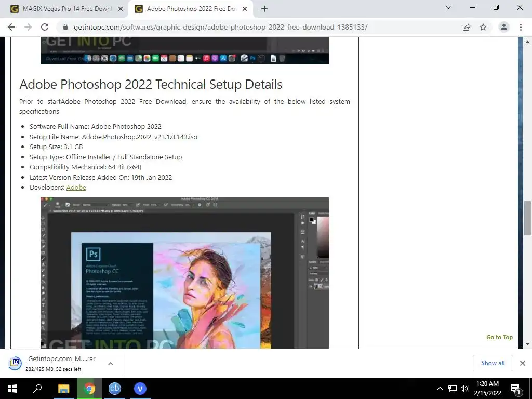Click Software Full Name list item
Screen dimensions: 532x399
click(96, 127)
